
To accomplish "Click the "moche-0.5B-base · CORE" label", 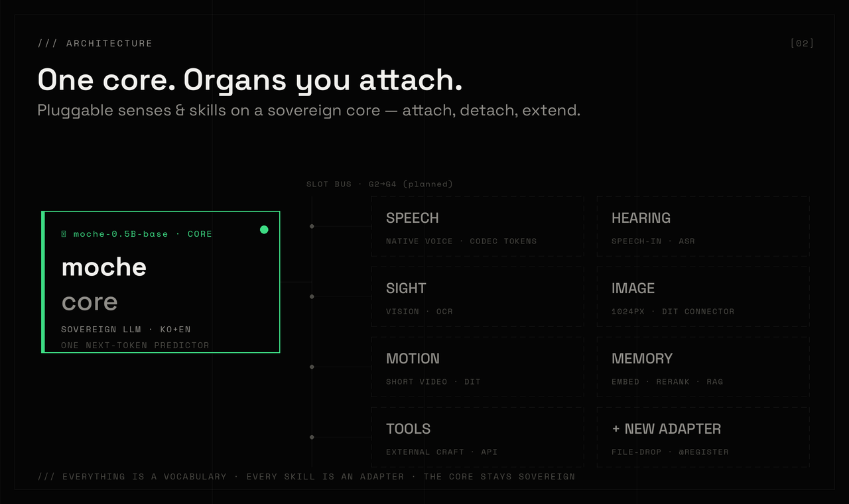I will [x=143, y=234].
